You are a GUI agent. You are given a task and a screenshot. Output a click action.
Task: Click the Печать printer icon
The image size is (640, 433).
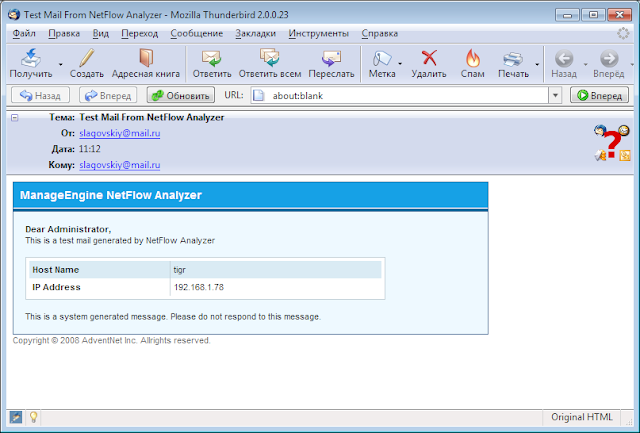click(x=513, y=58)
